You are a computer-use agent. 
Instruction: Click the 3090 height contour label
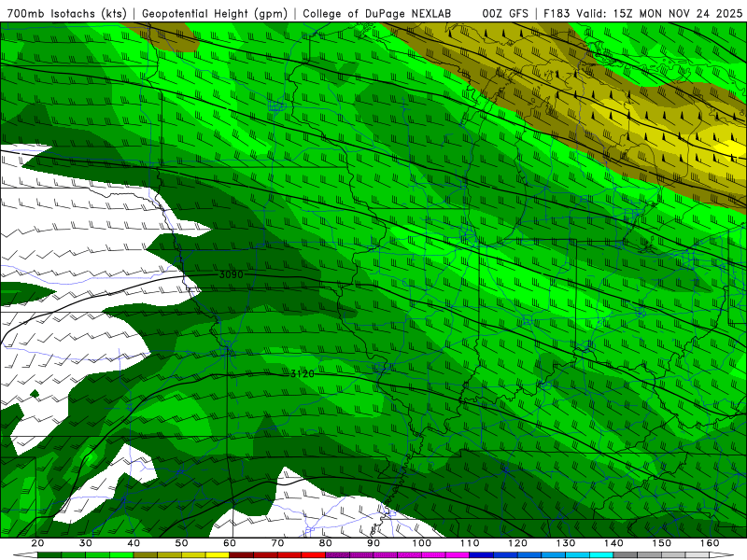[231, 274]
